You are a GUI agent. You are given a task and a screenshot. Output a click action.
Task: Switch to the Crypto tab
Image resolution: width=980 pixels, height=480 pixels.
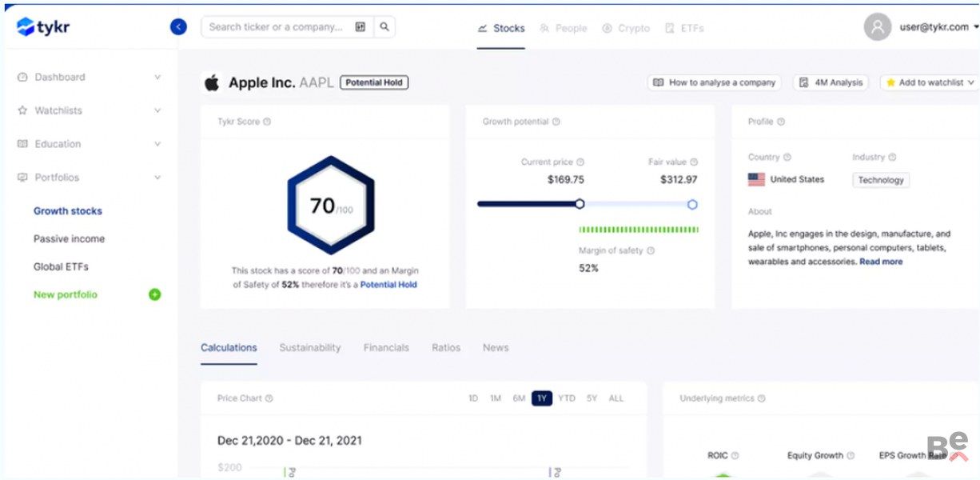click(x=626, y=28)
